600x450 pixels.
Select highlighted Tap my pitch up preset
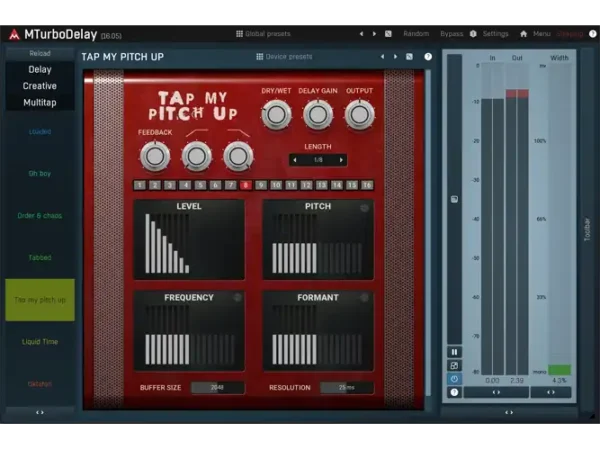coord(40,300)
